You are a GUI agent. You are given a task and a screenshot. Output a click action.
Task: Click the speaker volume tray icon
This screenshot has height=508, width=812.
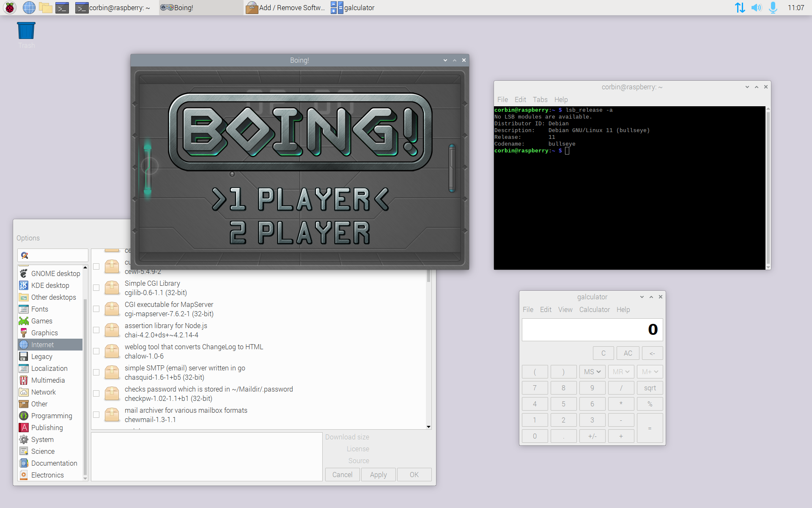click(756, 8)
